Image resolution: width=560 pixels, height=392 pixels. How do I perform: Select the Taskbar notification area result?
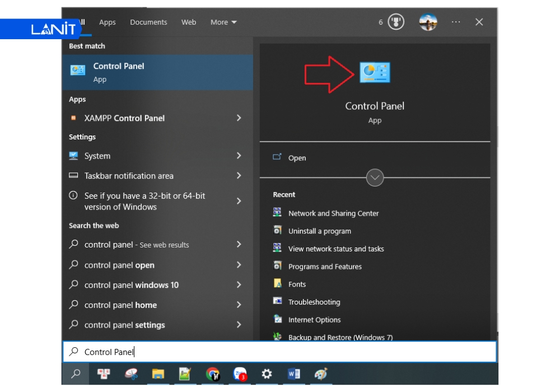coord(157,176)
